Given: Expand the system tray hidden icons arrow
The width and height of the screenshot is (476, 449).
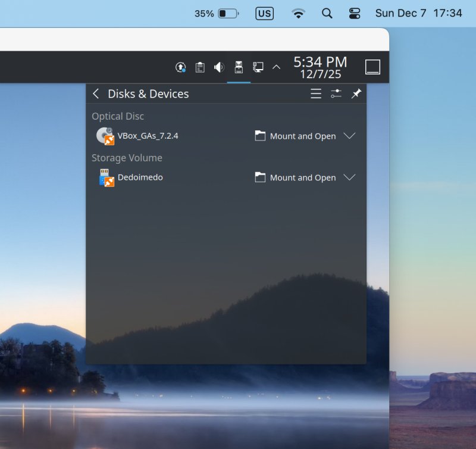Looking at the screenshot, I should [276, 67].
